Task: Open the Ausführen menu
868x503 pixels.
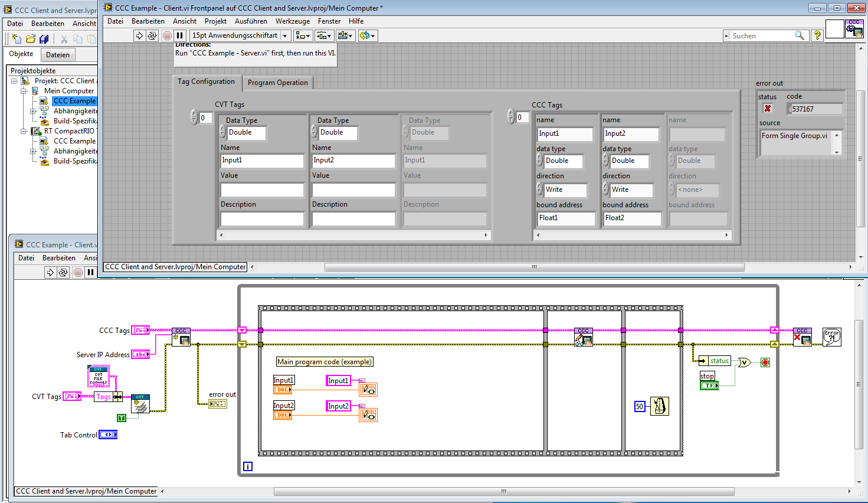Action: 251,21
